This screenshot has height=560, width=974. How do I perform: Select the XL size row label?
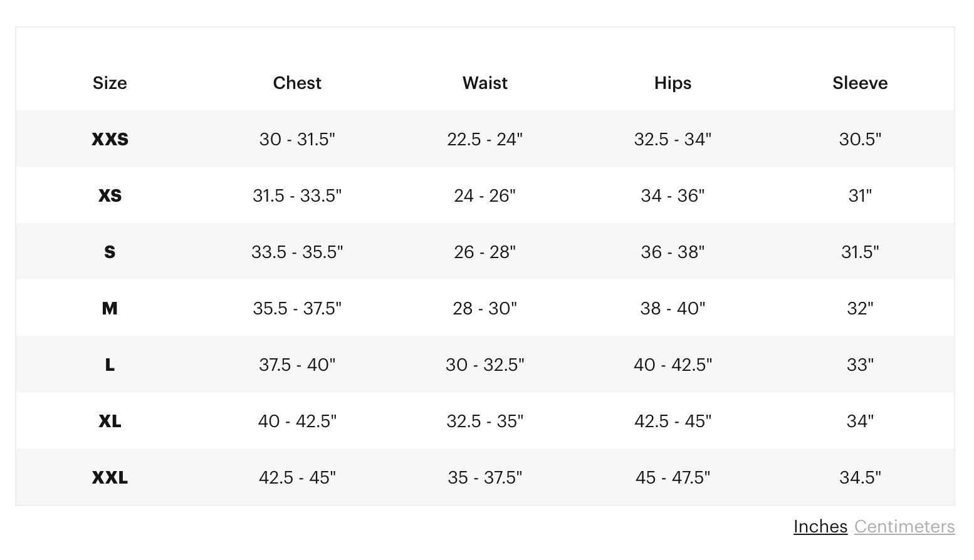click(110, 421)
